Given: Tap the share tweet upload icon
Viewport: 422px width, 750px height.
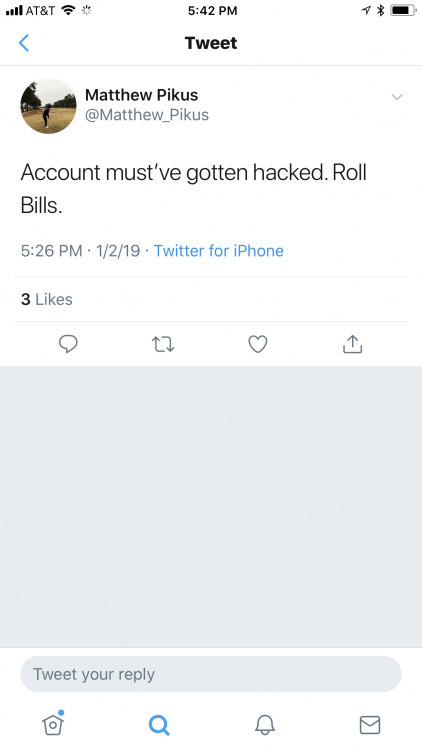Looking at the screenshot, I should tap(353, 344).
